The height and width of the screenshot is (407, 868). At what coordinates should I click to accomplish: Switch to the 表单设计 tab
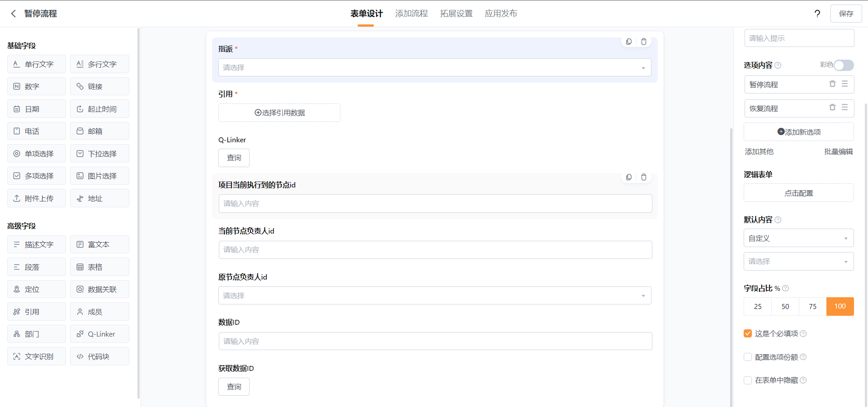coord(367,14)
